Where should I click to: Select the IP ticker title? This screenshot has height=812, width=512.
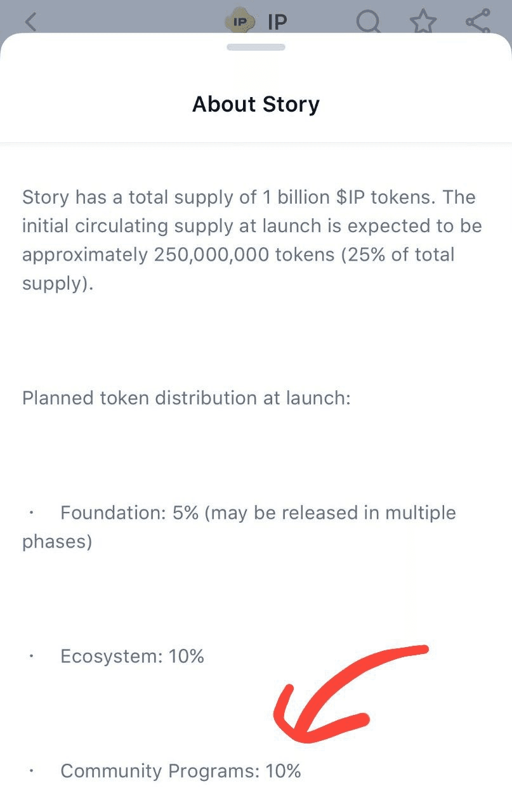[x=277, y=22]
